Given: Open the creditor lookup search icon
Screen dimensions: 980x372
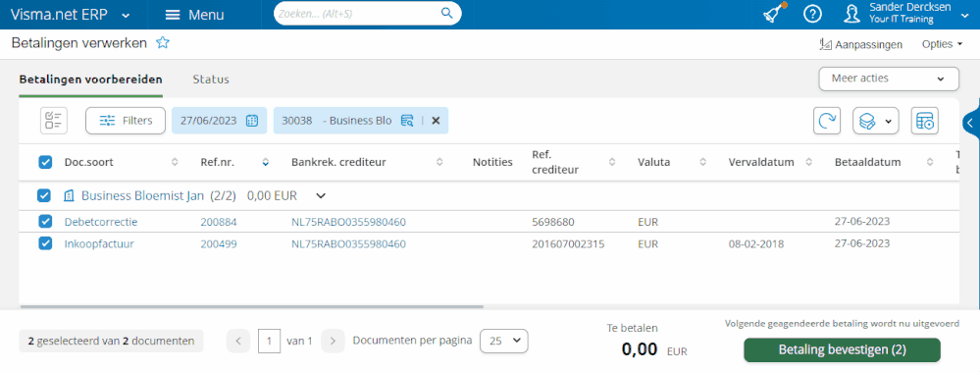Looking at the screenshot, I should pos(407,121).
